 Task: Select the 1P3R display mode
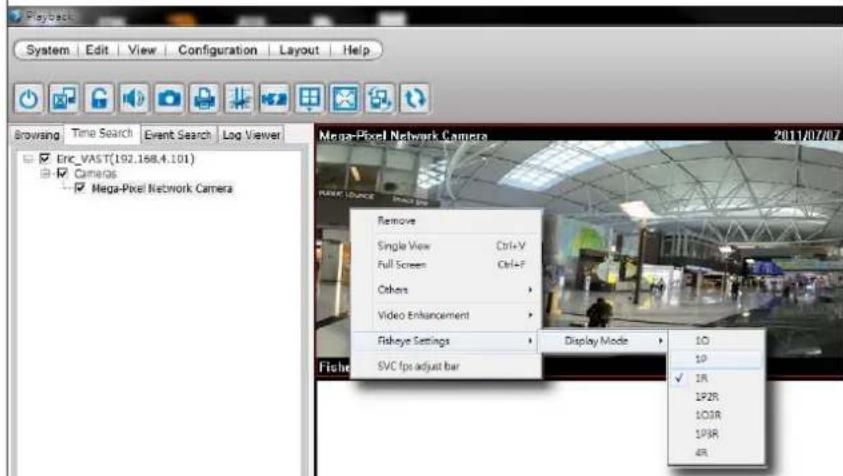click(716, 434)
